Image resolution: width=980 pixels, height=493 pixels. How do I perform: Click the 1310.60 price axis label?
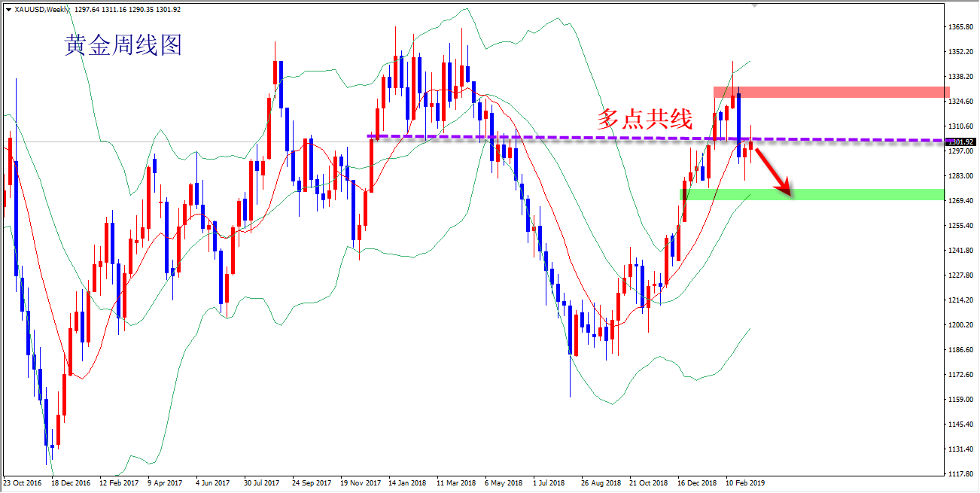click(961, 126)
